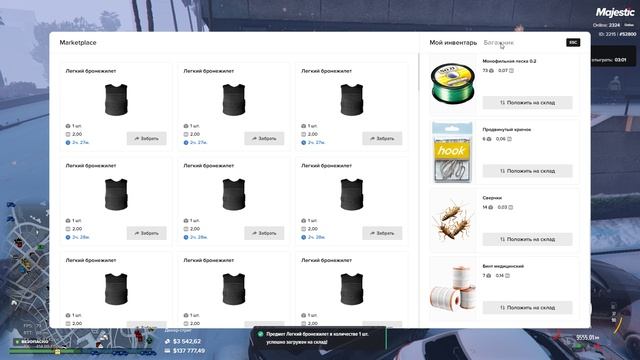
Task: Click the Бинт медицинский item name
Action: coord(503,266)
